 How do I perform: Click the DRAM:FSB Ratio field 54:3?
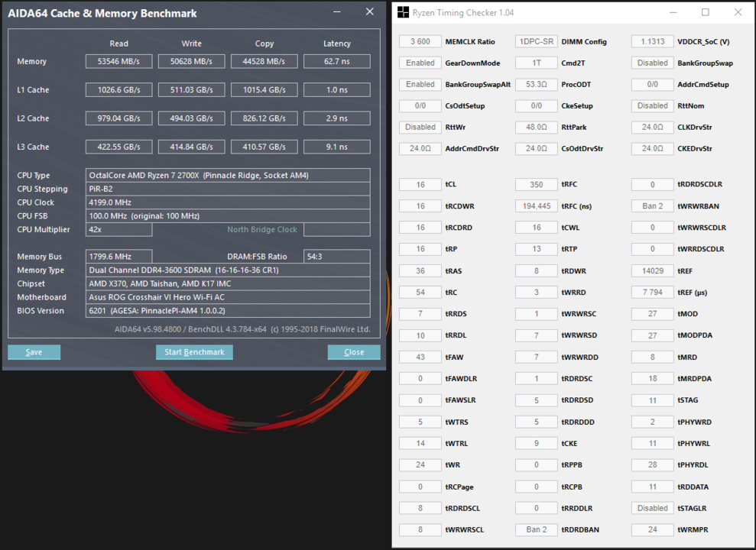pos(337,256)
